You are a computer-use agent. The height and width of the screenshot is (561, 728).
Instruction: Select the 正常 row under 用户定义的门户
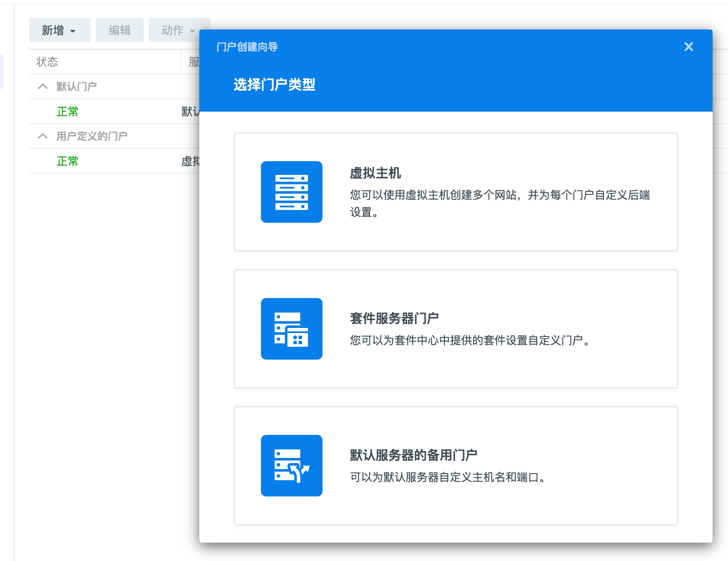pyautogui.click(x=114, y=161)
